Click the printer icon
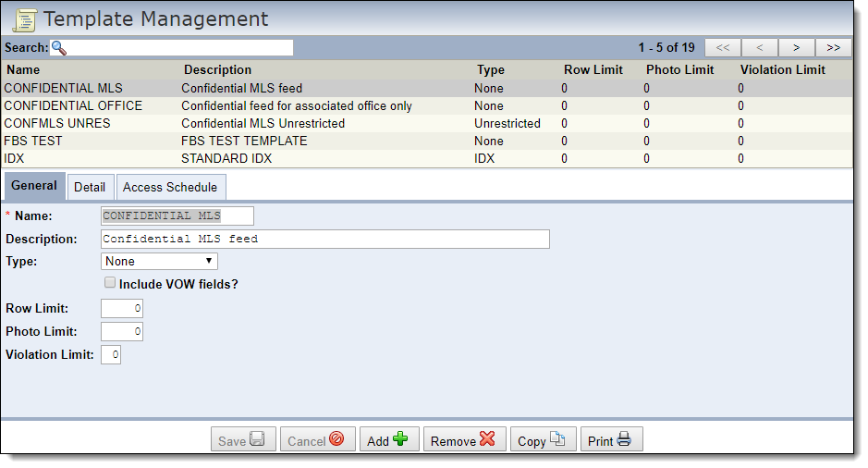The image size is (868, 468). click(x=624, y=439)
